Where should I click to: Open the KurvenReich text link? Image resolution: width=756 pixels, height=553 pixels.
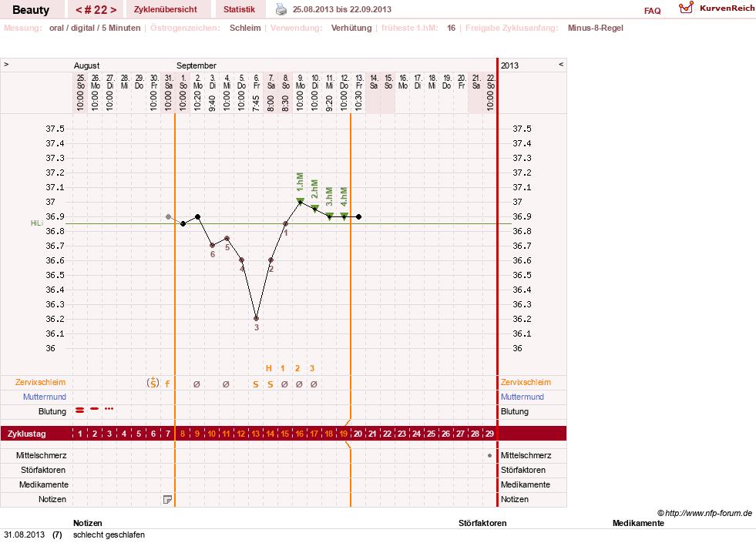pyautogui.click(x=727, y=8)
